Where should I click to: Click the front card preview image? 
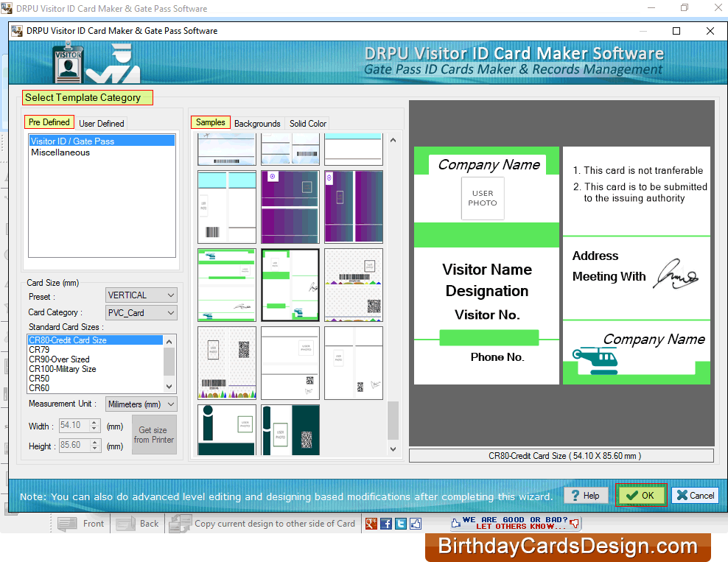point(486,265)
